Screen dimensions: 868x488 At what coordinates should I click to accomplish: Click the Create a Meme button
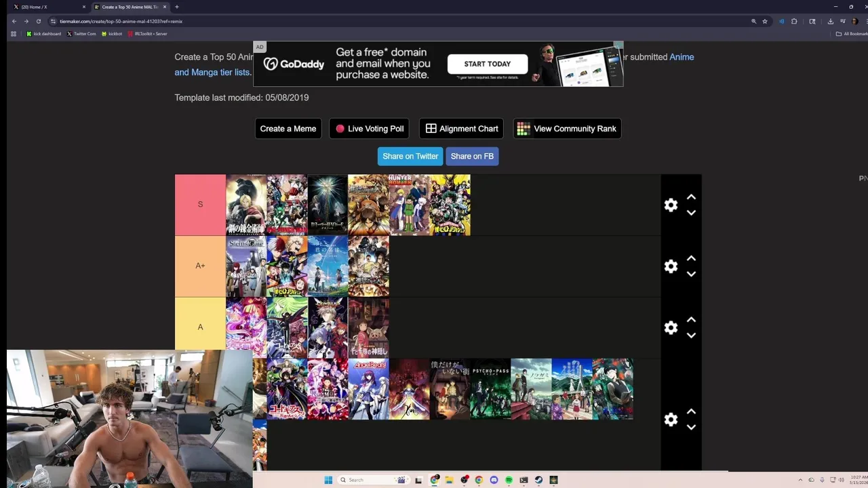click(x=288, y=129)
